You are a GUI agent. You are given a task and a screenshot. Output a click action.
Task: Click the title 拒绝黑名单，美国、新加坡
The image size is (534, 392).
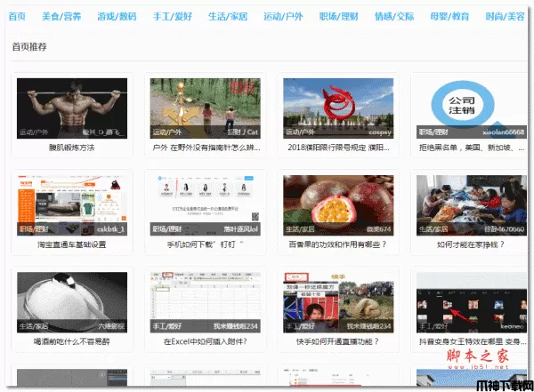(x=472, y=148)
